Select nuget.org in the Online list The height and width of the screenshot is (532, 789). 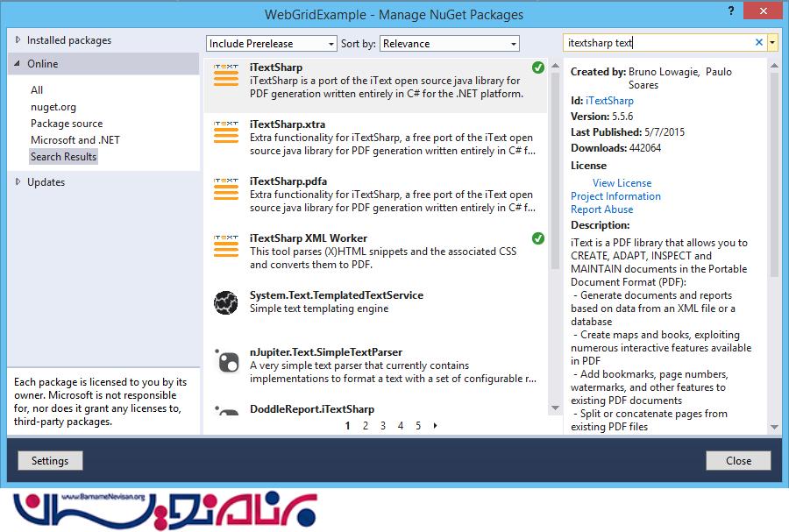[x=53, y=107]
